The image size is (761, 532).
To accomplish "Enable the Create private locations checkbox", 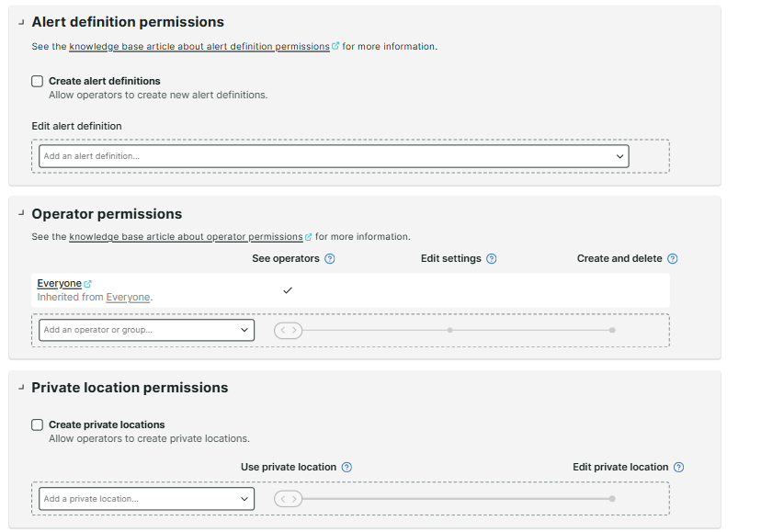I will [37, 424].
